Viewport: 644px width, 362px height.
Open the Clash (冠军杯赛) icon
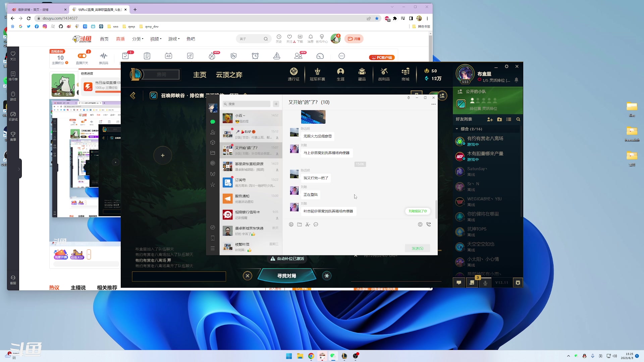pyautogui.click(x=317, y=74)
